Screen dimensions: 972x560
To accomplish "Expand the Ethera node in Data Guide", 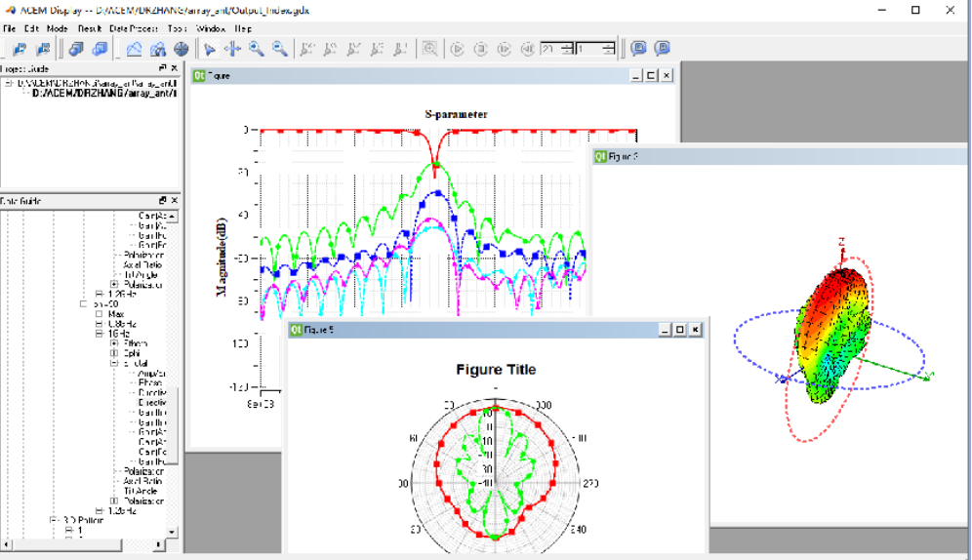I will (114, 343).
